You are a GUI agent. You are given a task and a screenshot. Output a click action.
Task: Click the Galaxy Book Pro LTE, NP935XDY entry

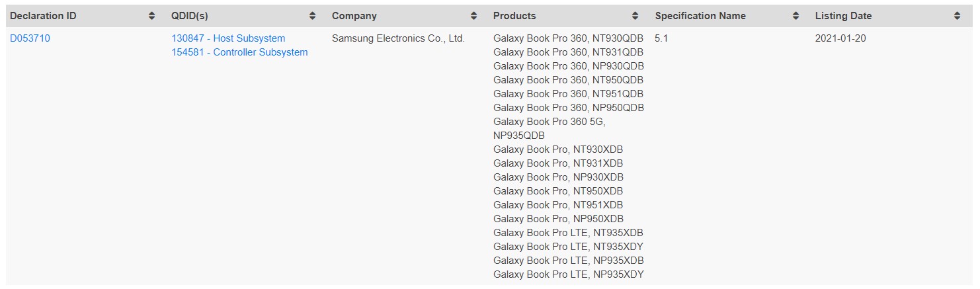click(x=568, y=274)
